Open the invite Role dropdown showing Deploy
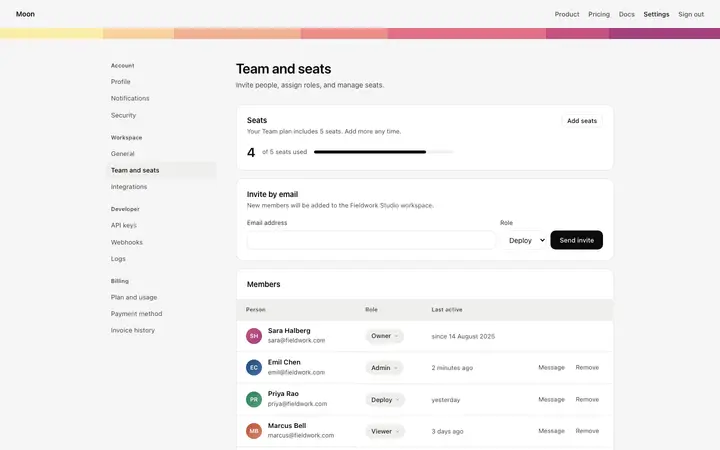Screen dimensions: 720x450 (x=523, y=240)
